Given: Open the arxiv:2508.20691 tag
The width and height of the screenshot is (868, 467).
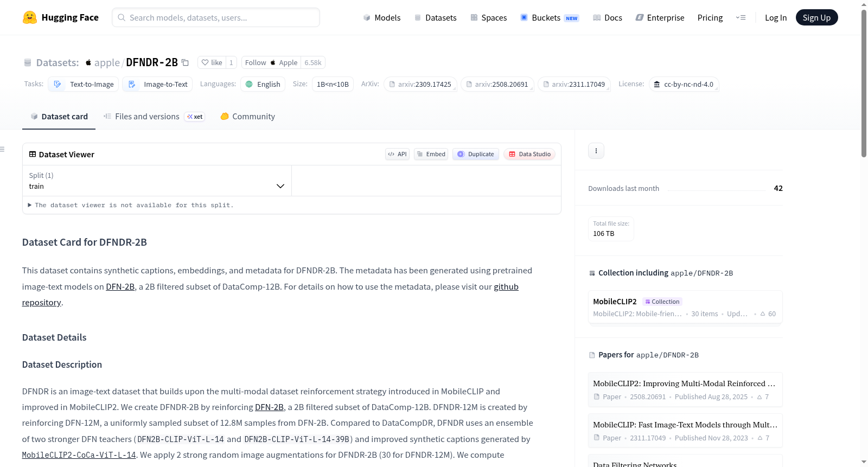Looking at the screenshot, I should pyautogui.click(x=497, y=84).
